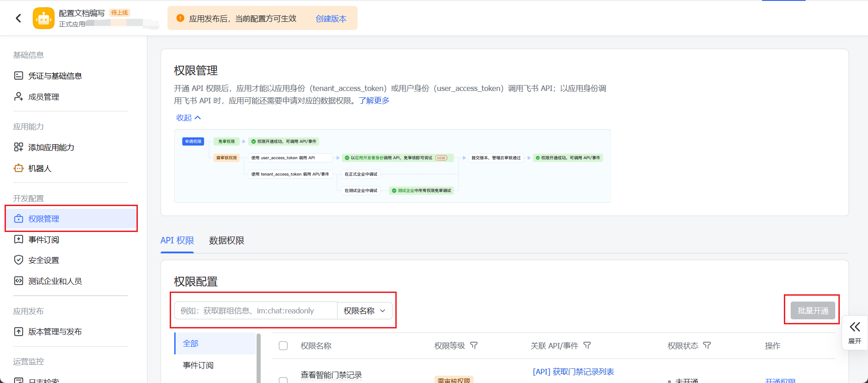Viewport: 868px width, 383px height.
Task: Filter by 权限状态 funnel icon
Action: click(707, 346)
